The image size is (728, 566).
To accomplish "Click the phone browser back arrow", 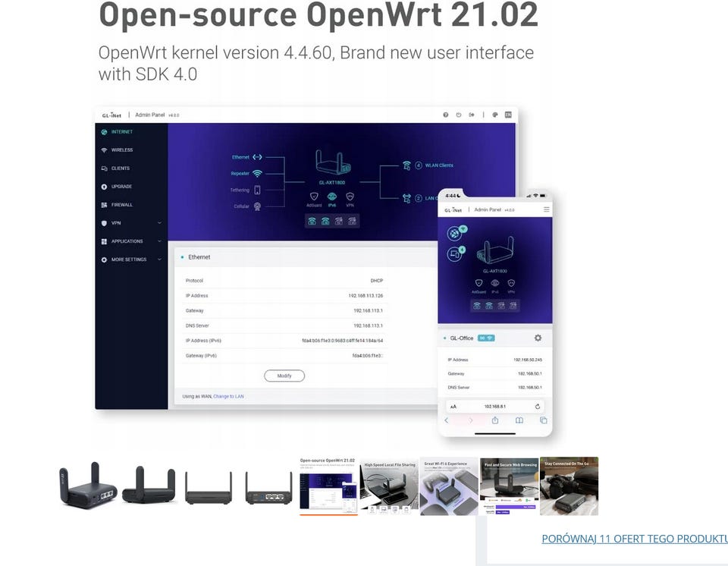I will tap(447, 420).
